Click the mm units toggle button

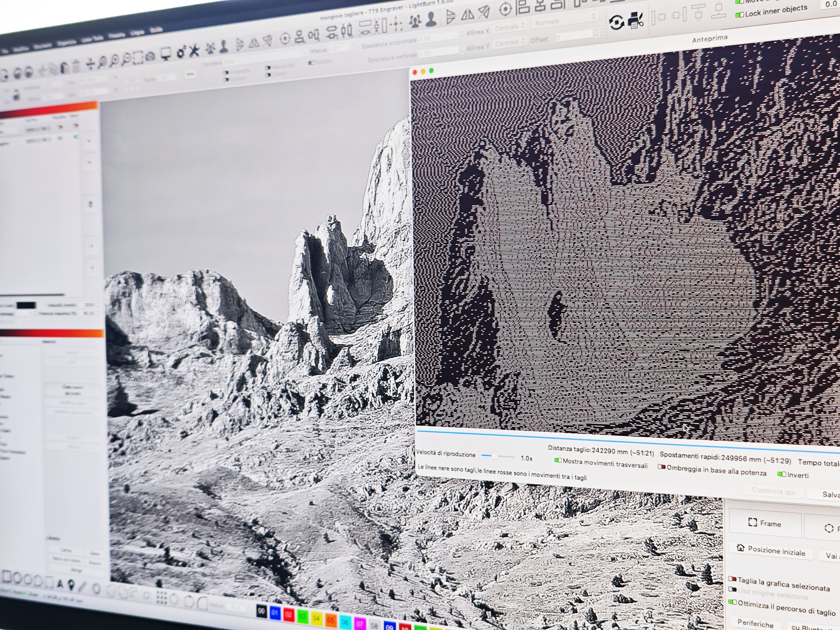[x=190, y=74]
